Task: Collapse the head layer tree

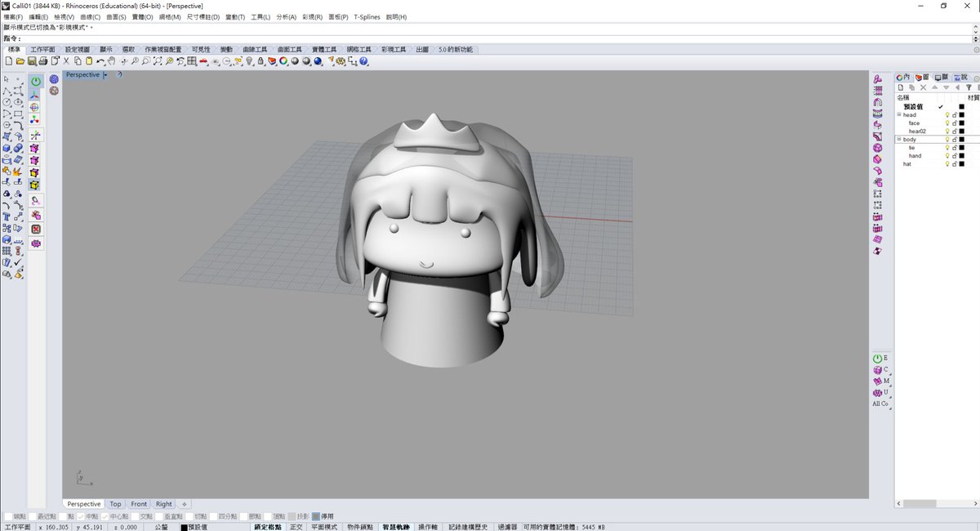Action: pyautogui.click(x=899, y=115)
